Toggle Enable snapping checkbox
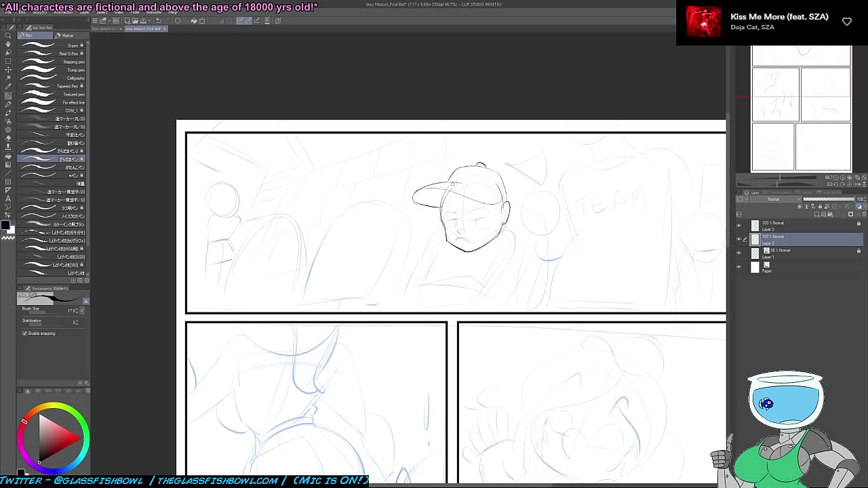This screenshot has height=488, width=868. (25, 333)
